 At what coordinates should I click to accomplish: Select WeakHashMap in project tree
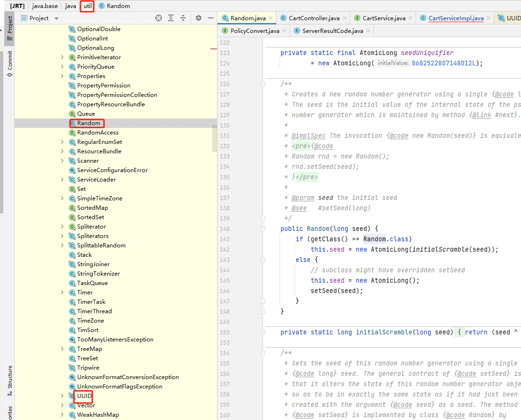coord(98,415)
